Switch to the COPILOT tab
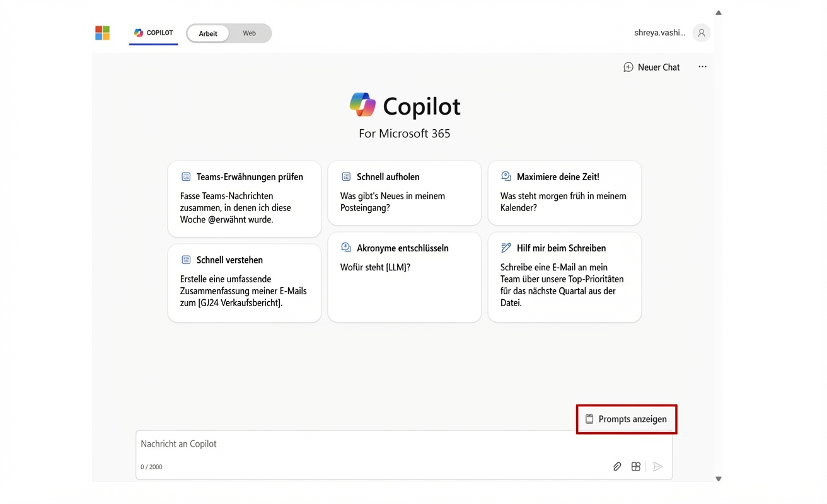 [153, 33]
